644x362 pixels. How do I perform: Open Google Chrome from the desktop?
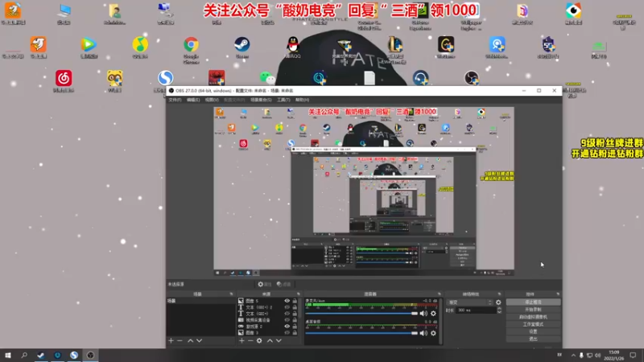(x=191, y=44)
